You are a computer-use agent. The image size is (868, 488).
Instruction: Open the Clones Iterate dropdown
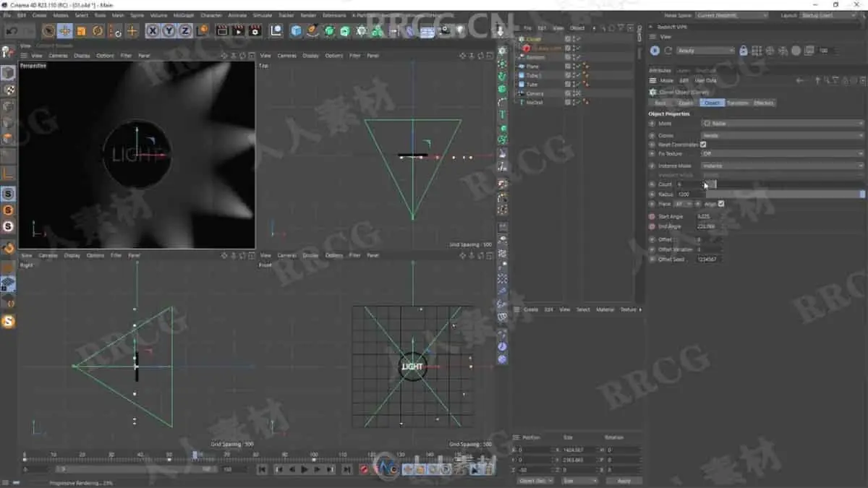(x=783, y=135)
